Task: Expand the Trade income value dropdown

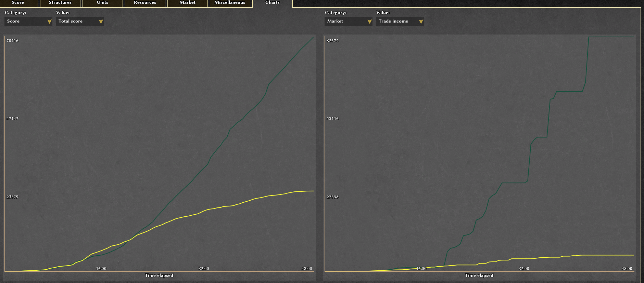Action: [x=399, y=21]
